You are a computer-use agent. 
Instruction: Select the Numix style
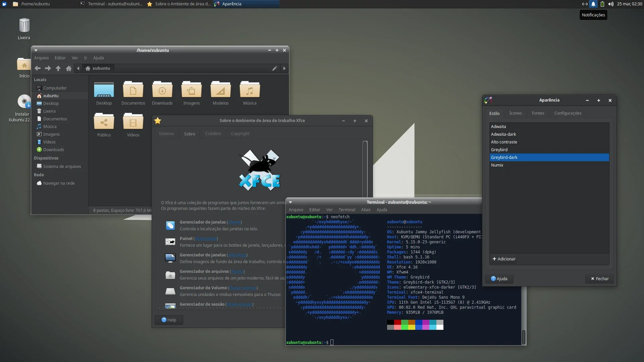point(549,165)
